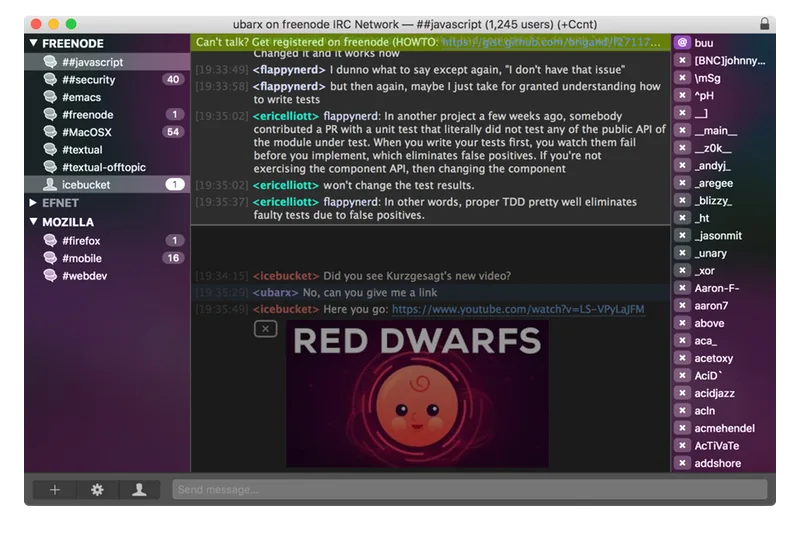Select user __z0k__ in the member list

[723, 148]
